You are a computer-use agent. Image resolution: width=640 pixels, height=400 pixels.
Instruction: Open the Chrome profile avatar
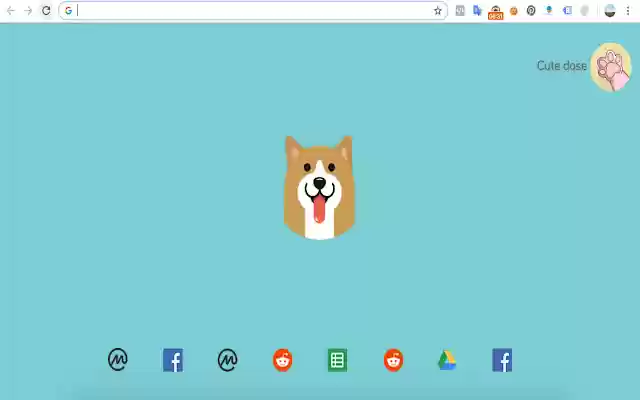click(610, 11)
